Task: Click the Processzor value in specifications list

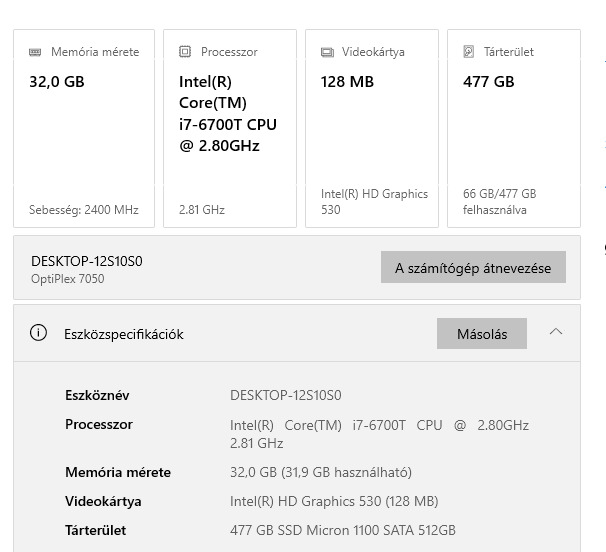Action: [379, 433]
